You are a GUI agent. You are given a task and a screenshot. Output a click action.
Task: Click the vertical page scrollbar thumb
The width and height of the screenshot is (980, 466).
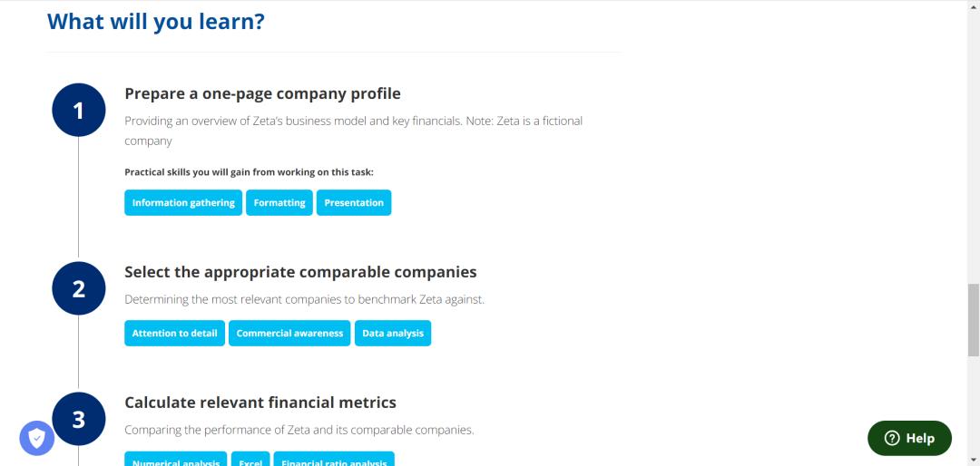pos(974,319)
